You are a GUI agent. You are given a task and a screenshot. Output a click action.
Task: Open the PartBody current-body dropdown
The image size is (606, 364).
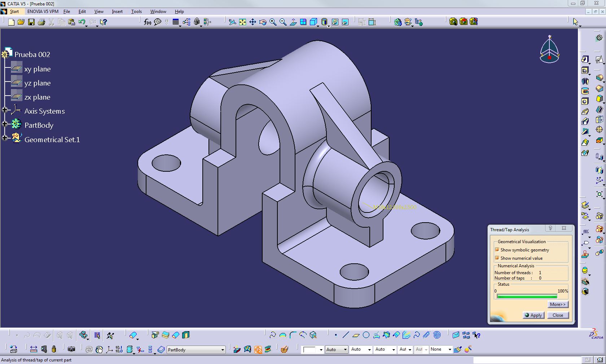point(223,350)
